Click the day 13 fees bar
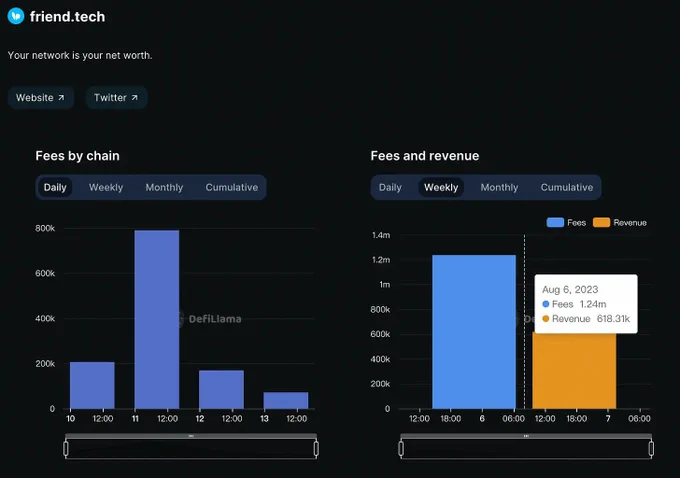680x478 pixels. (286, 400)
